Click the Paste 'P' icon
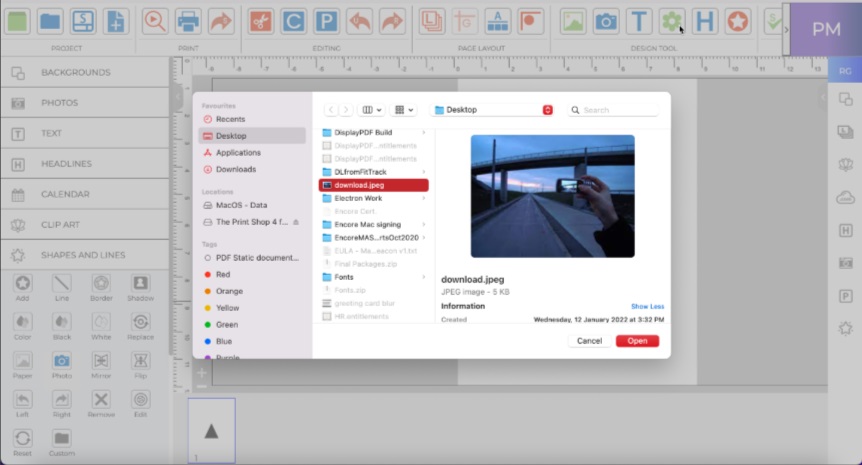This screenshot has width=862, height=465. pos(327,22)
